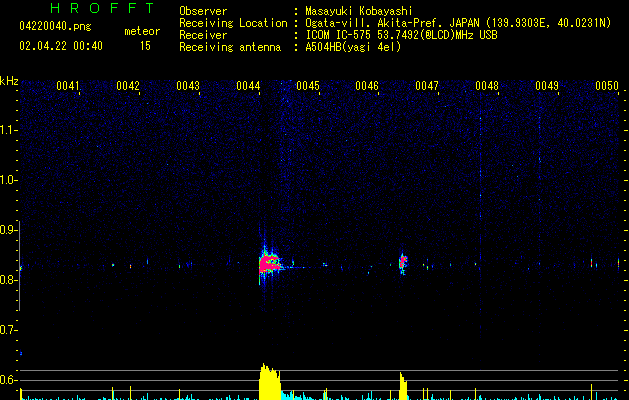
Task: Click the kHz axis unit label
Action: point(9,81)
